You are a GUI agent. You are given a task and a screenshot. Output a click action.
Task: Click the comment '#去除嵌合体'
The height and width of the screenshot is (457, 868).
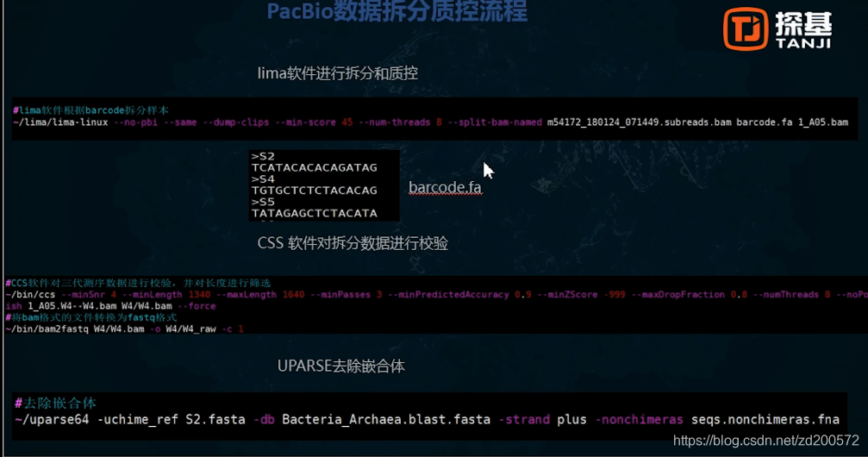tap(56, 404)
